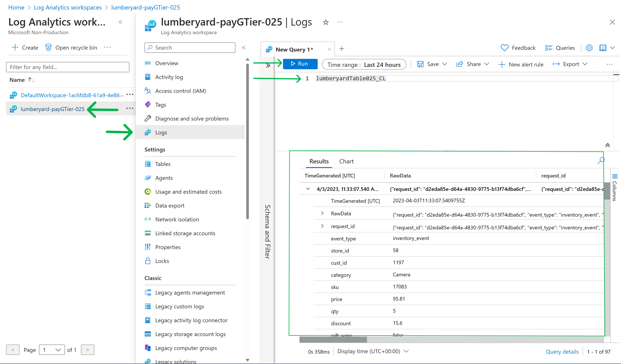Expand the Schema and Filter pane
621x364 pixels.
tap(268, 66)
